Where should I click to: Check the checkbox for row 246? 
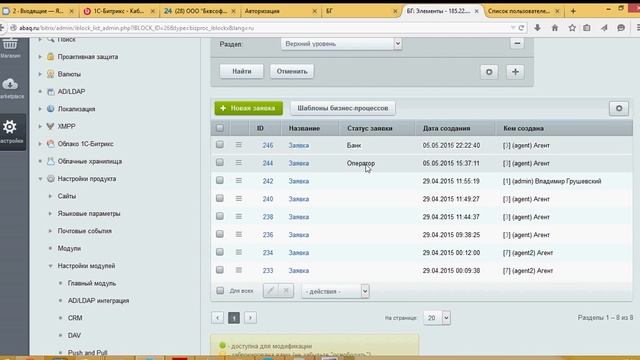220,144
